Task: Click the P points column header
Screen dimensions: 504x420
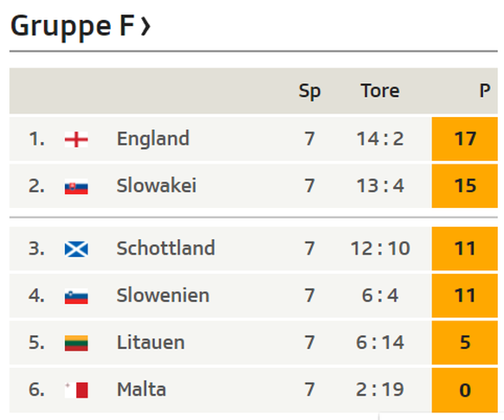Action: [485, 91]
